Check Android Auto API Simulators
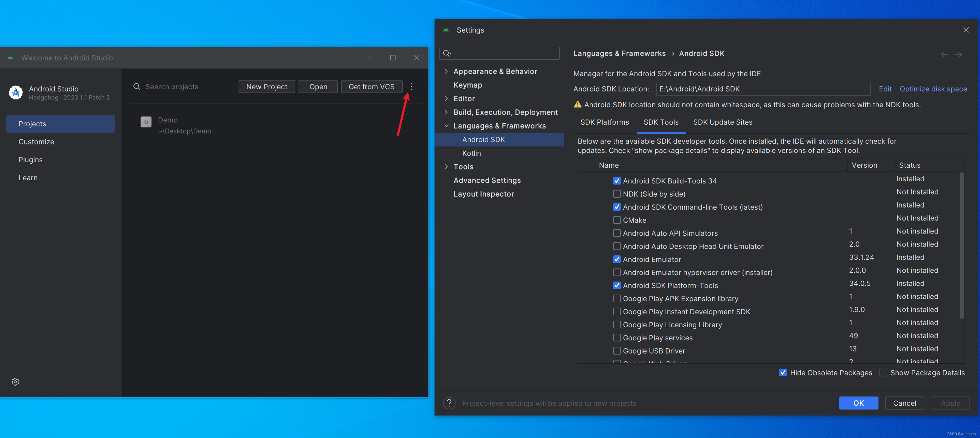The image size is (980, 438). tap(617, 233)
